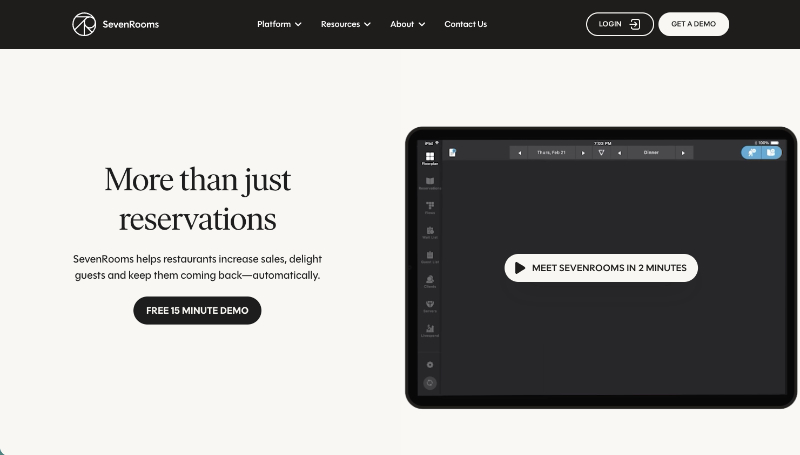Screen dimensions: 800x455
Task: Click the settings gear in tablet sidebar
Action: click(430, 365)
